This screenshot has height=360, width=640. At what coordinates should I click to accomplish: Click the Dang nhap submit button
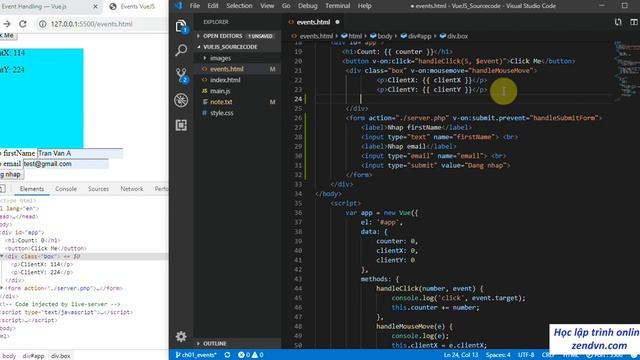(11, 175)
